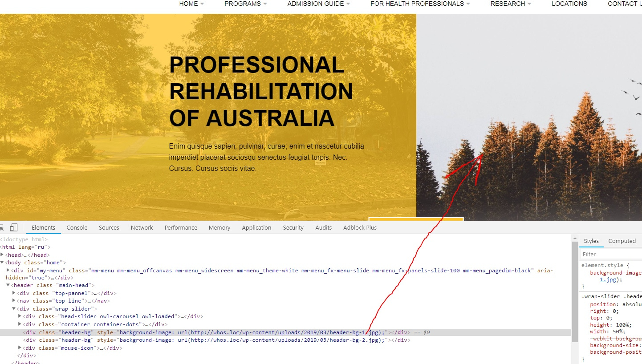
Task: Expand the container-dots div node
Action: click(x=20, y=324)
